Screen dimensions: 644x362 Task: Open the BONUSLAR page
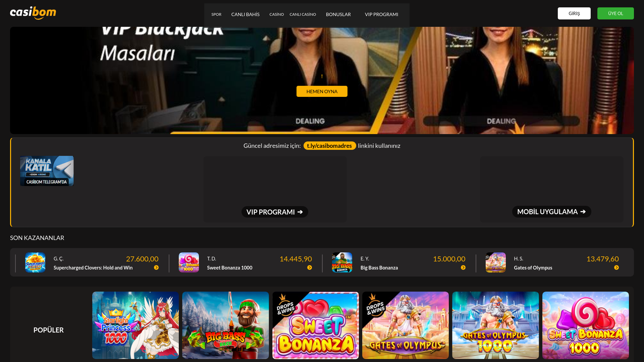click(x=338, y=14)
